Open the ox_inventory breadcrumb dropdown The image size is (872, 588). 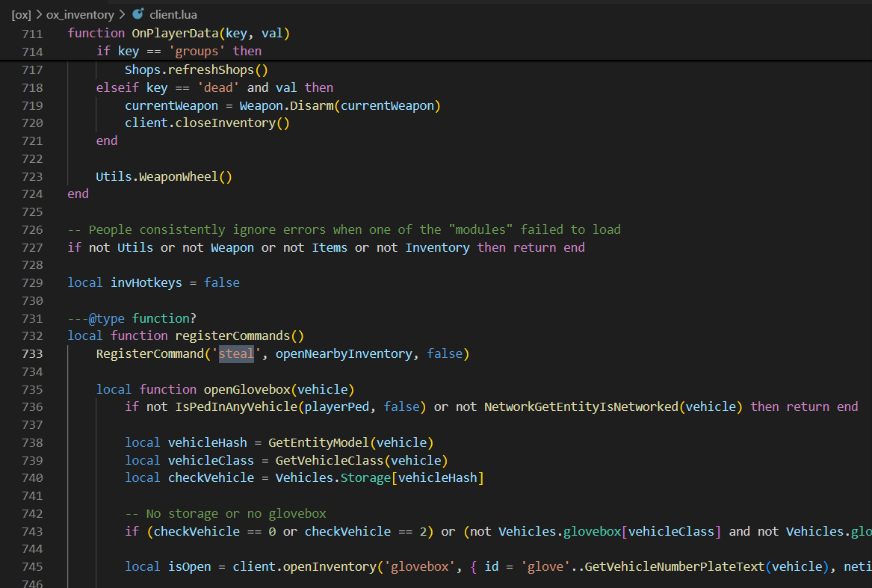(80, 14)
